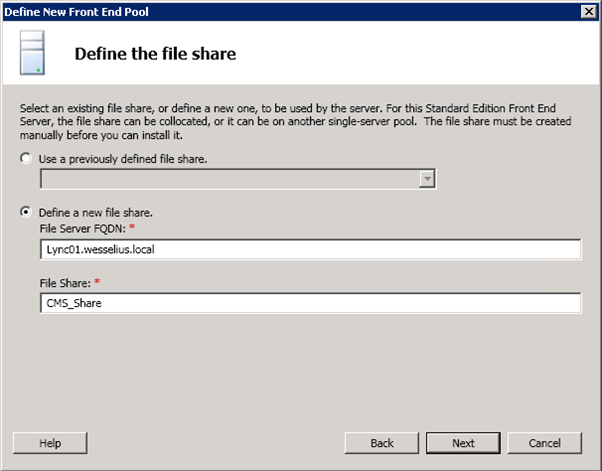Click the 'File Share:' label
602x471 pixels.
click(x=62, y=284)
